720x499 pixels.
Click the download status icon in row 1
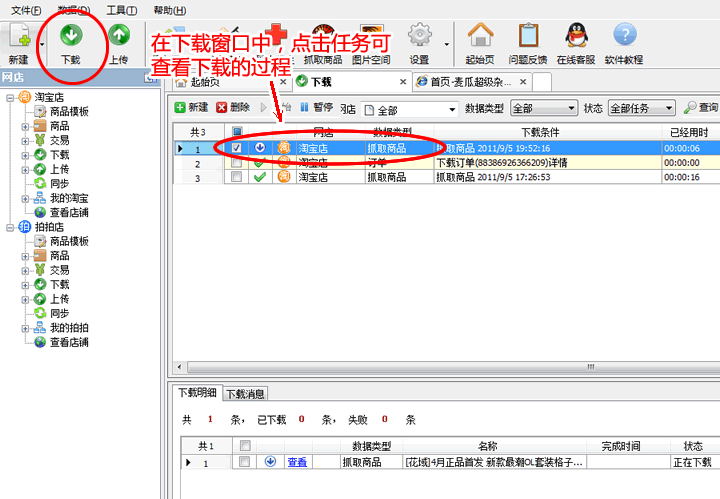[x=260, y=148]
